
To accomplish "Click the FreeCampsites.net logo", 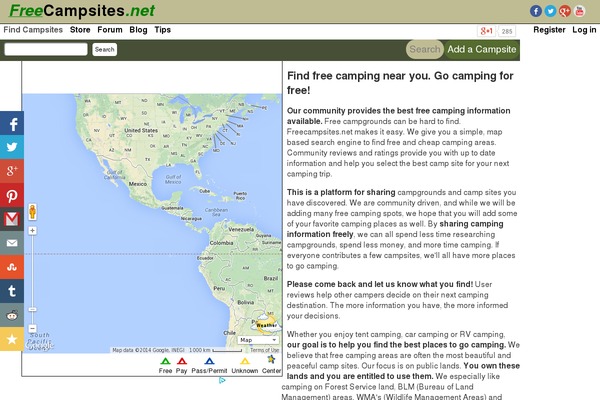I will coord(82,11).
